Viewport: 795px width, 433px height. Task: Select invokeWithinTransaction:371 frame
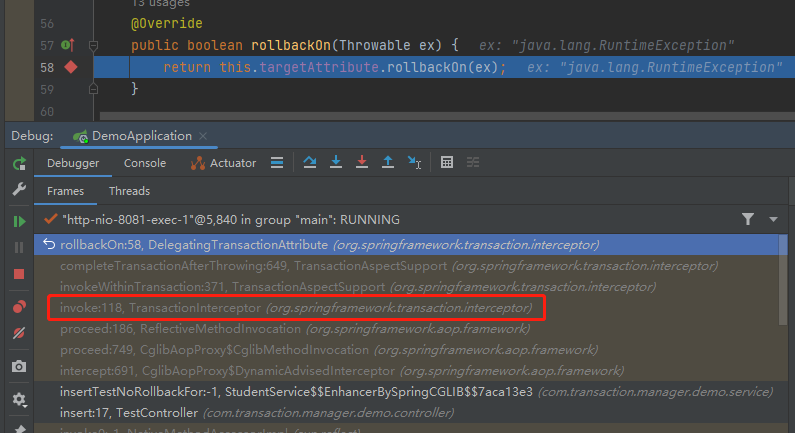pos(407,287)
